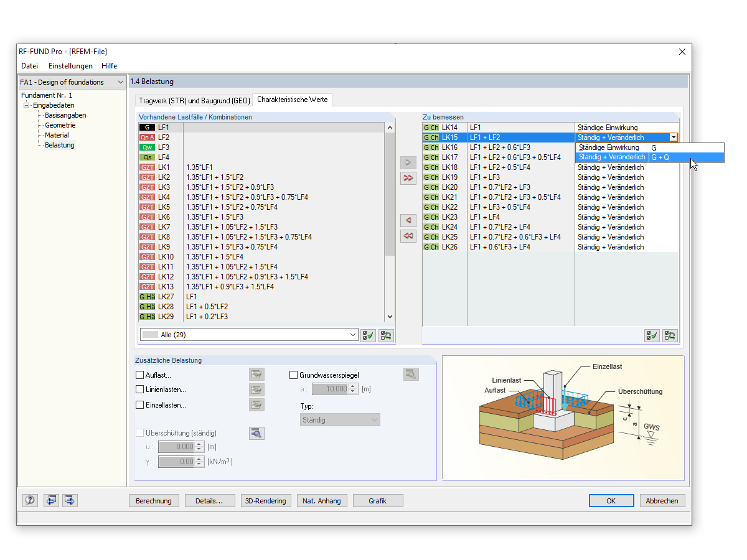The width and height of the screenshot is (747, 560).
Task: Open Überschüttung library icon
Action: (x=256, y=433)
